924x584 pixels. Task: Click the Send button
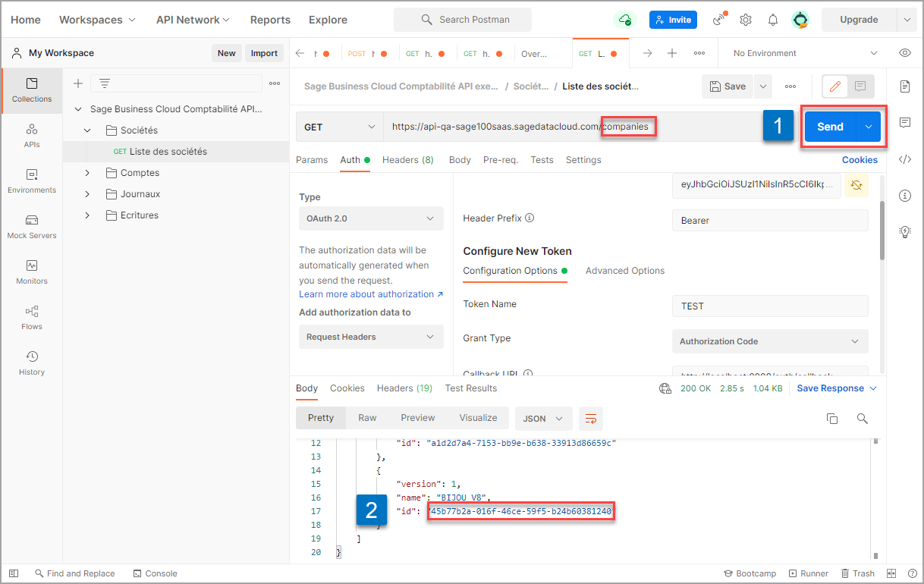click(x=830, y=127)
